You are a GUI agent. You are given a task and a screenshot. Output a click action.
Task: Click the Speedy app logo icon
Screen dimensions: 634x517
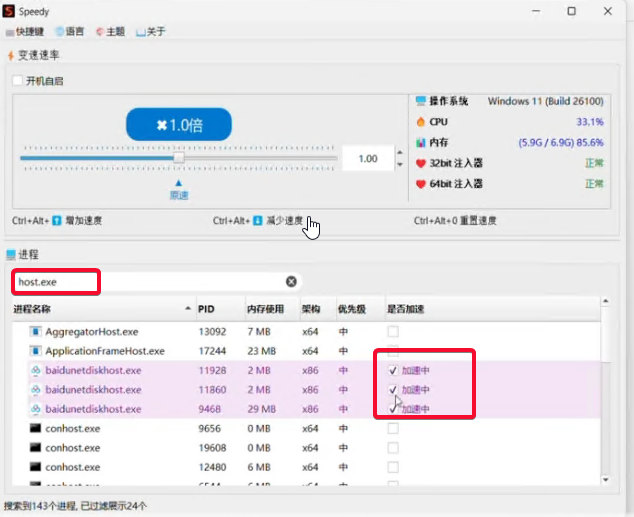click(11, 11)
